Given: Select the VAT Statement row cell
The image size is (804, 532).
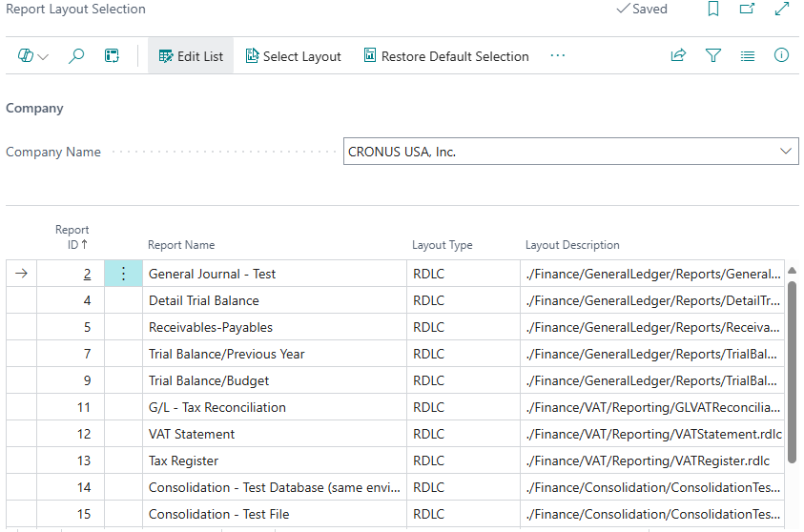Looking at the screenshot, I should 273,434.
